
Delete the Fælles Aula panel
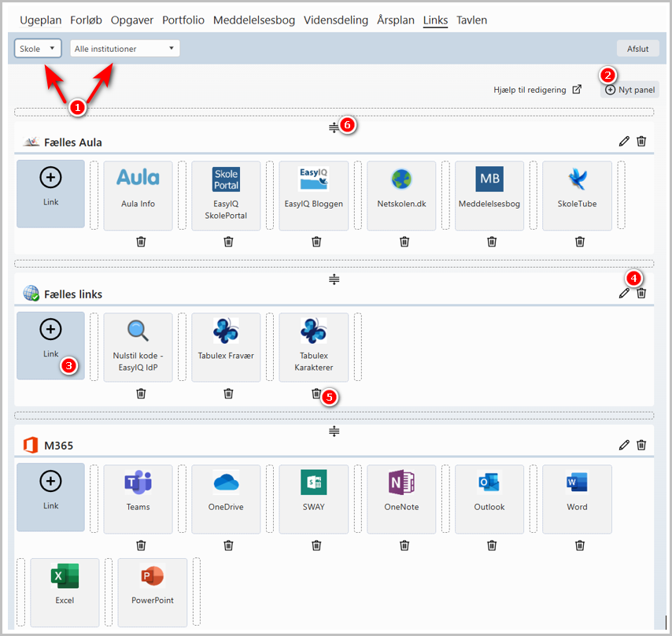[641, 141]
